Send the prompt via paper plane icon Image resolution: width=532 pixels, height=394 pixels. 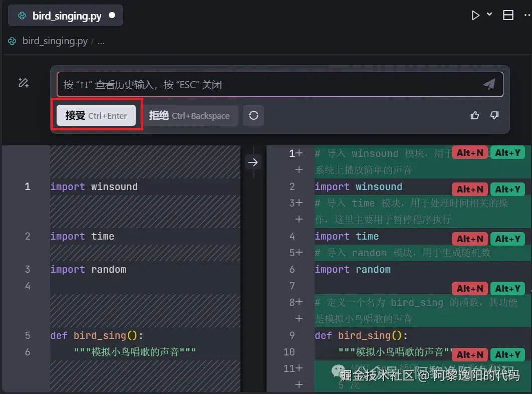point(489,84)
